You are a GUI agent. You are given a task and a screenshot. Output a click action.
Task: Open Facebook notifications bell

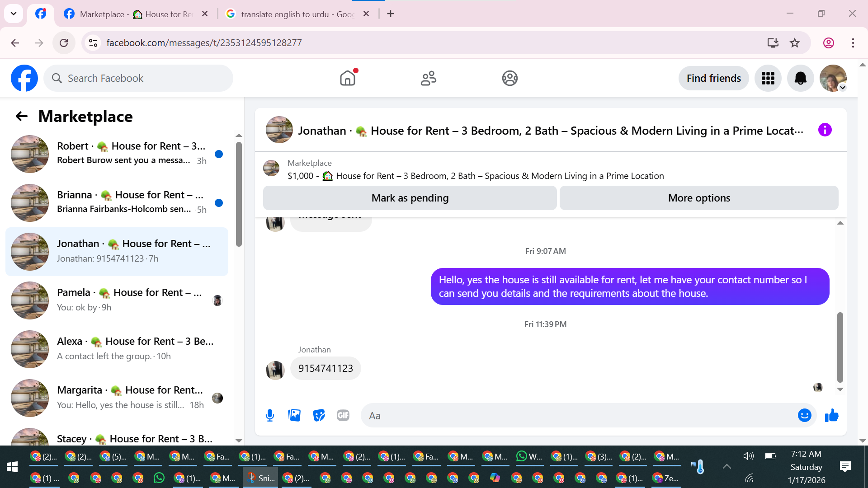(x=800, y=78)
